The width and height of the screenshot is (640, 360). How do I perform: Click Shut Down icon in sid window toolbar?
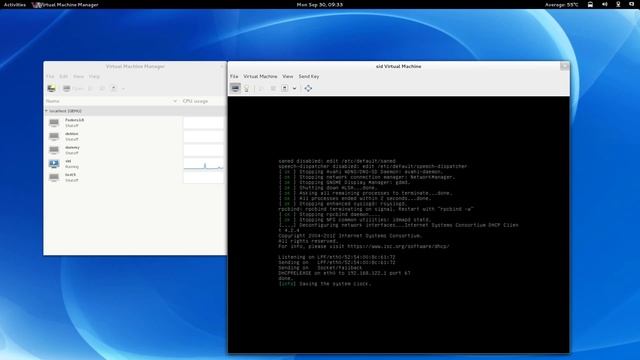coord(285,88)
